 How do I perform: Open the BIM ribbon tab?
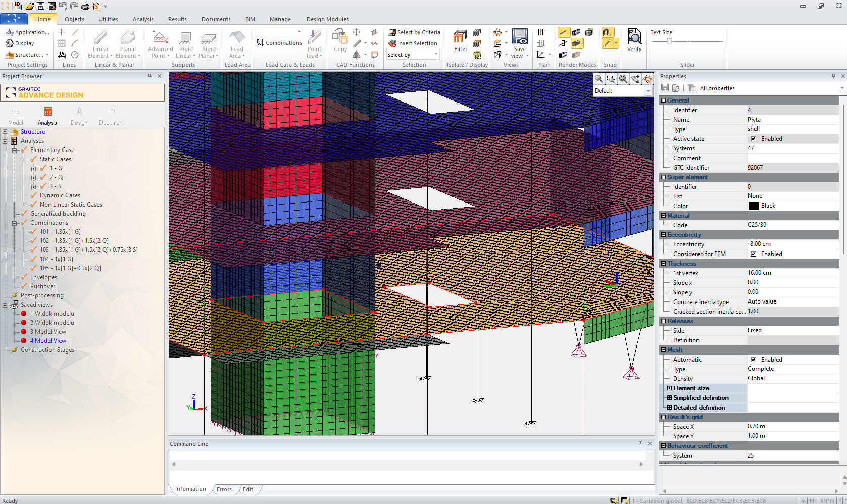pyautogui.click(x=250, y=19)
